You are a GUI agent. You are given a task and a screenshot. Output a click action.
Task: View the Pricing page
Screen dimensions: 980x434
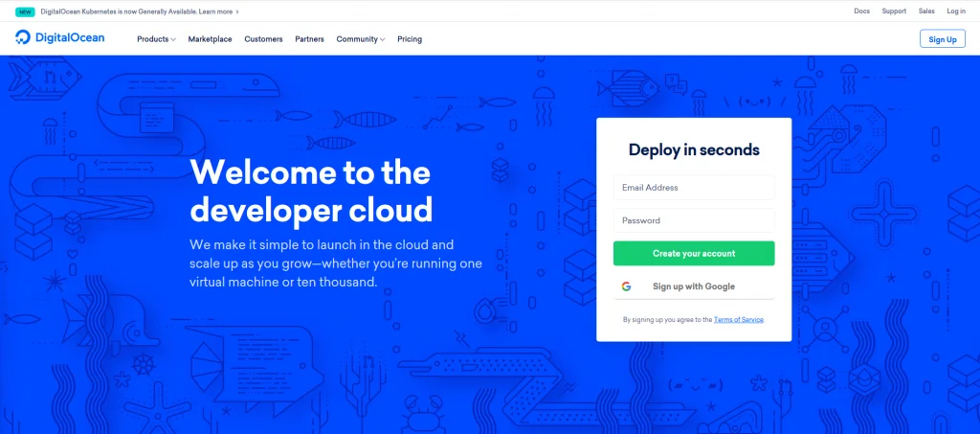pos(410,39)
